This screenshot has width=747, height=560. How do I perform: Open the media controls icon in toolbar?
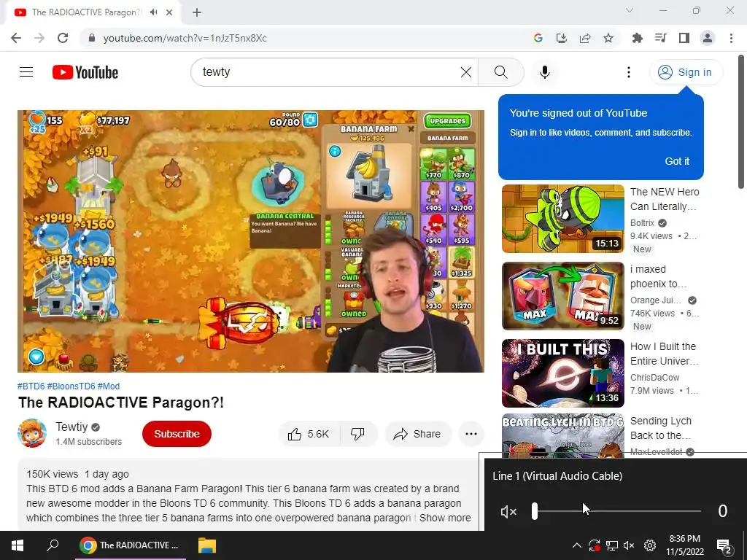click(661, 38)
